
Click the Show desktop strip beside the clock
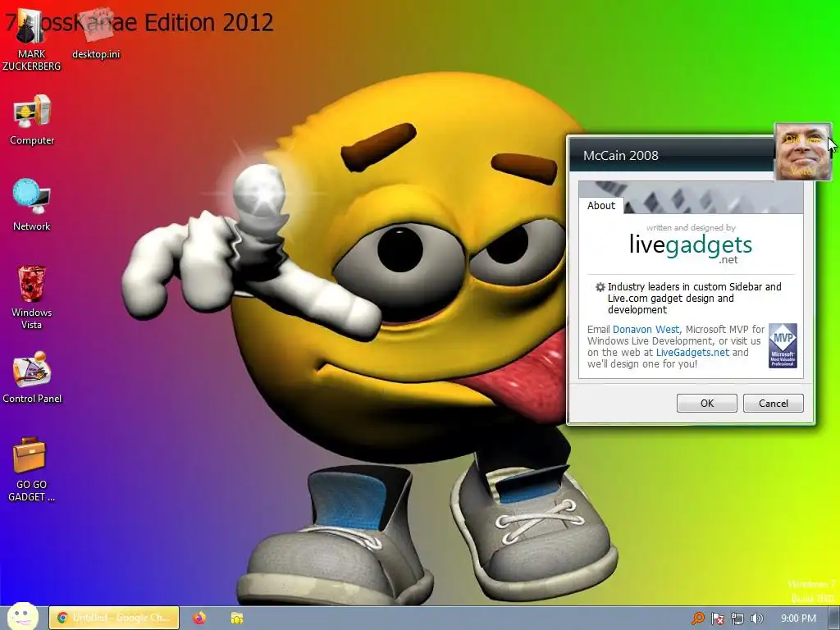[835, 619]
